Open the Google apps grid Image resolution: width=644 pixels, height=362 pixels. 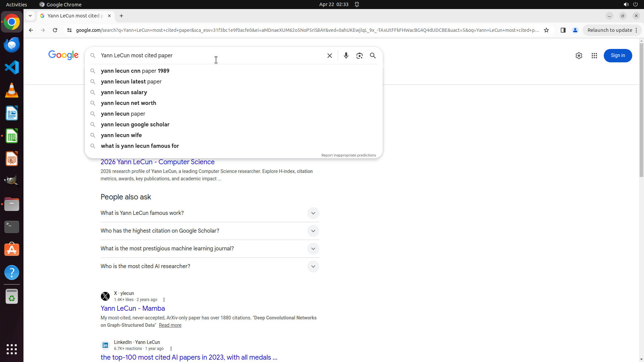click(594, 56)
